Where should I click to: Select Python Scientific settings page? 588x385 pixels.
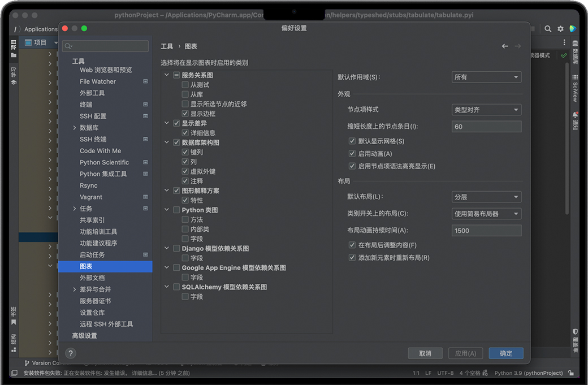[x=104, y=162]
